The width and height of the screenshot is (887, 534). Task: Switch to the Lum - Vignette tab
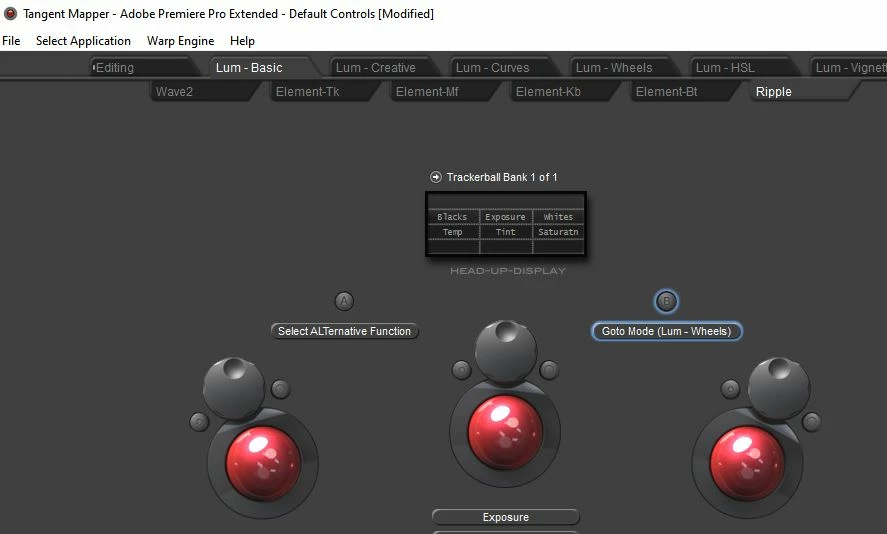(x=849, y=67)
